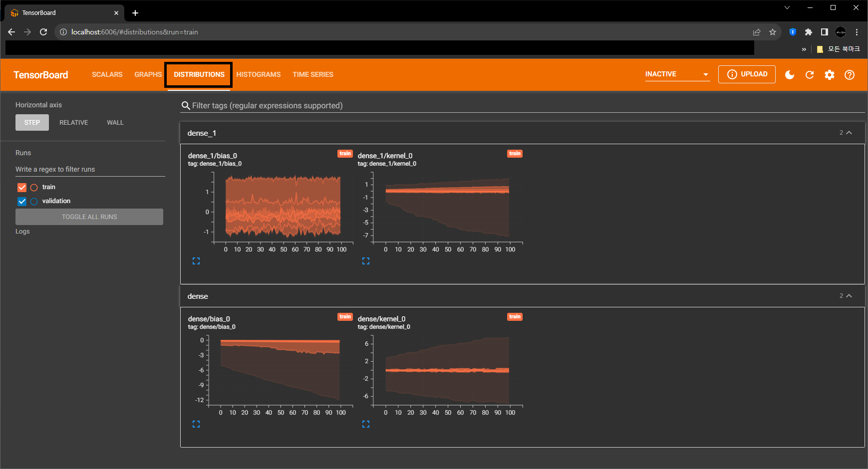The height and width of the screenshot is (469, 868).
Task: Select validation run color circle
Action: pos(34,202)
